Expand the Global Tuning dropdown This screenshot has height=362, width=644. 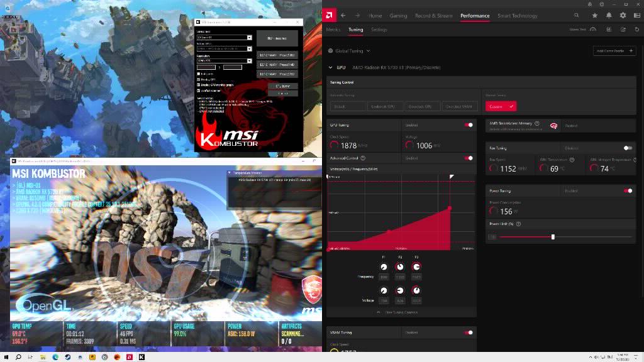tap(368, 51)
